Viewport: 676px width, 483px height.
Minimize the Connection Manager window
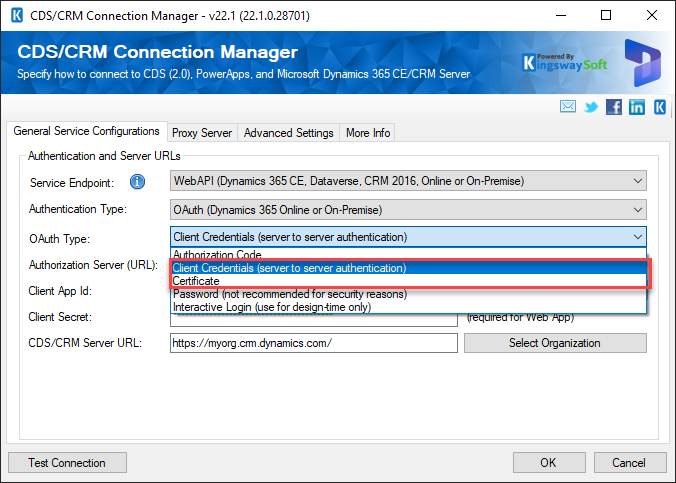pos(561,16)
